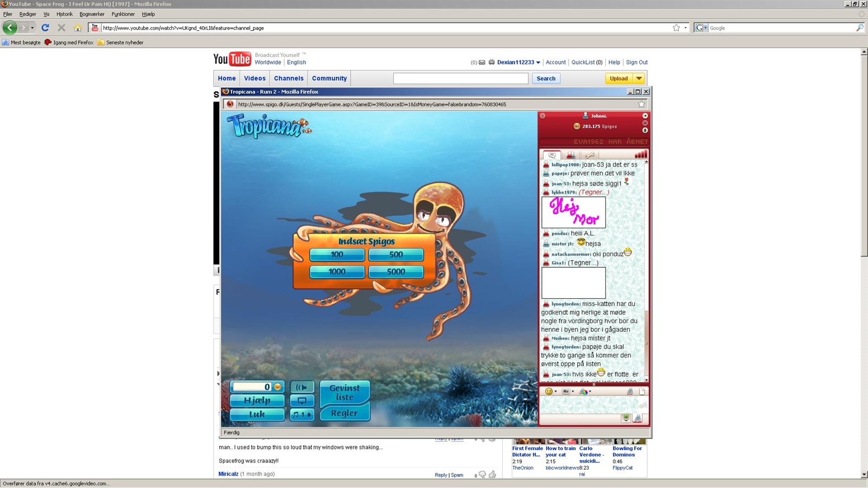The image size is (868, 488).
Task: Click the new page icon in chat toolbar
Action: [642, 391]
